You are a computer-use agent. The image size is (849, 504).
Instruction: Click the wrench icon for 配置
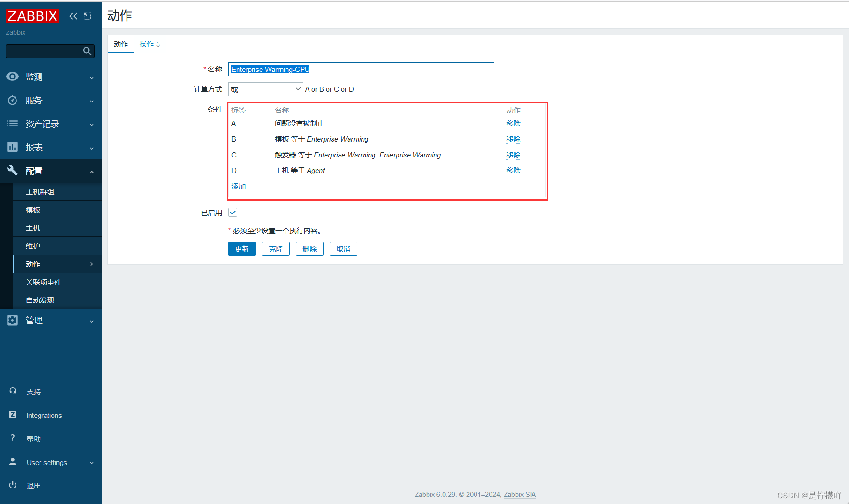(x=13, y=171)
